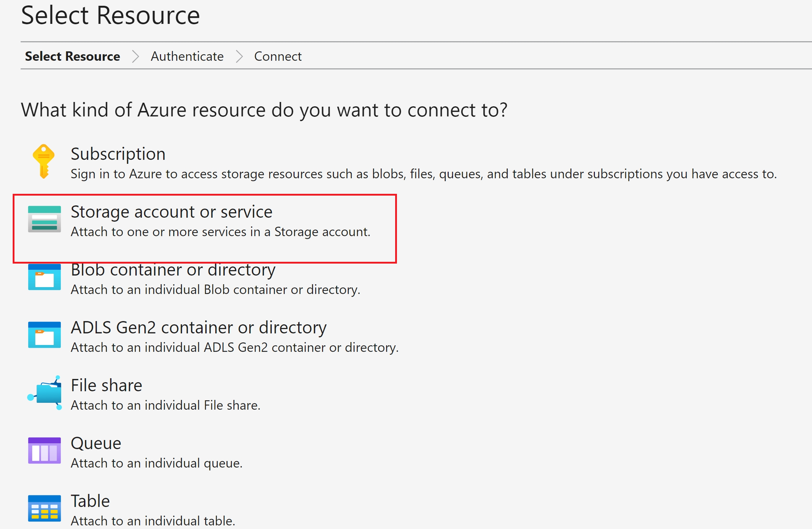
Task: Select ADLS Gen2 container or directory
Action: [199, 328]
